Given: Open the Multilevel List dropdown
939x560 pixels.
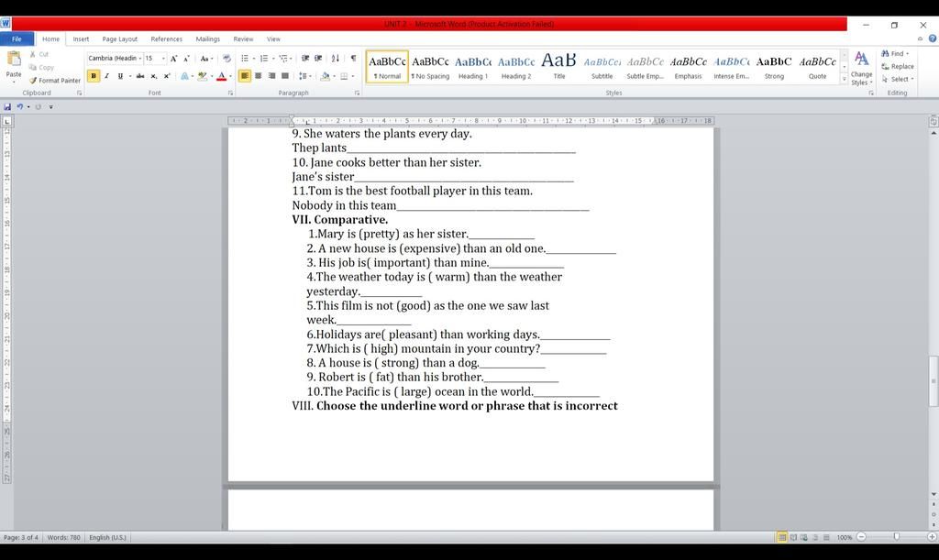Looking at the screenshot, I should click(293, 59).
